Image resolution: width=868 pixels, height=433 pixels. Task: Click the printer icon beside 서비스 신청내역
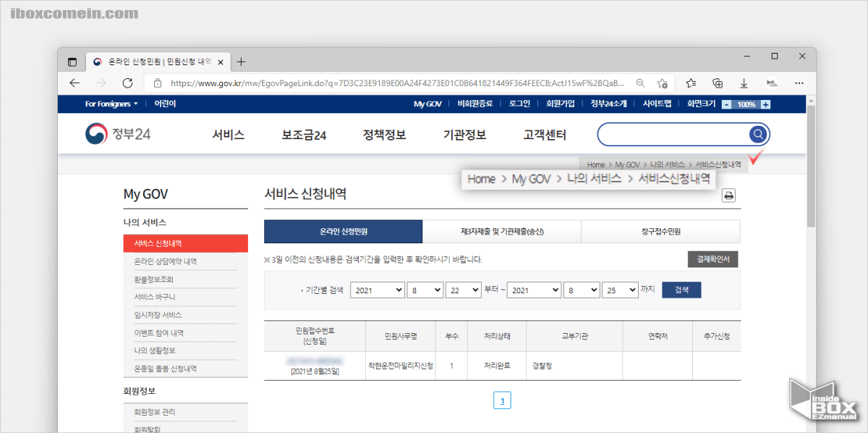click(728, 195)
